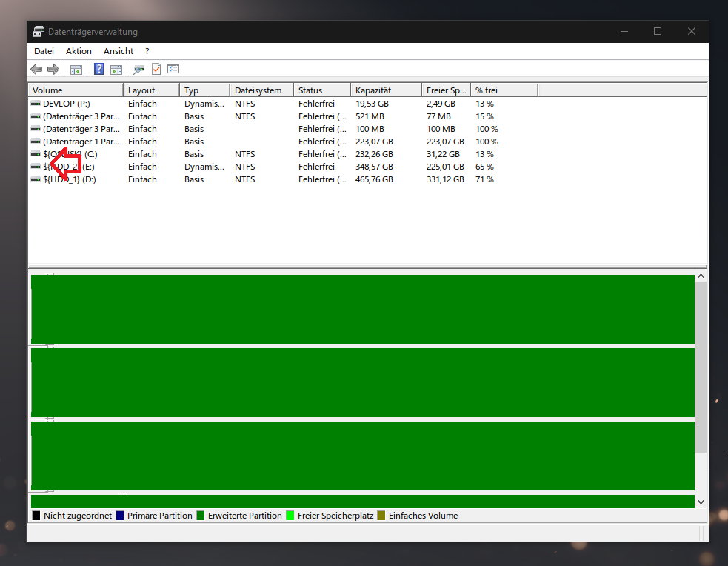Select the DEVLOP (P:) volume row
Screen dimensions: 728x566
pos(368,104)
